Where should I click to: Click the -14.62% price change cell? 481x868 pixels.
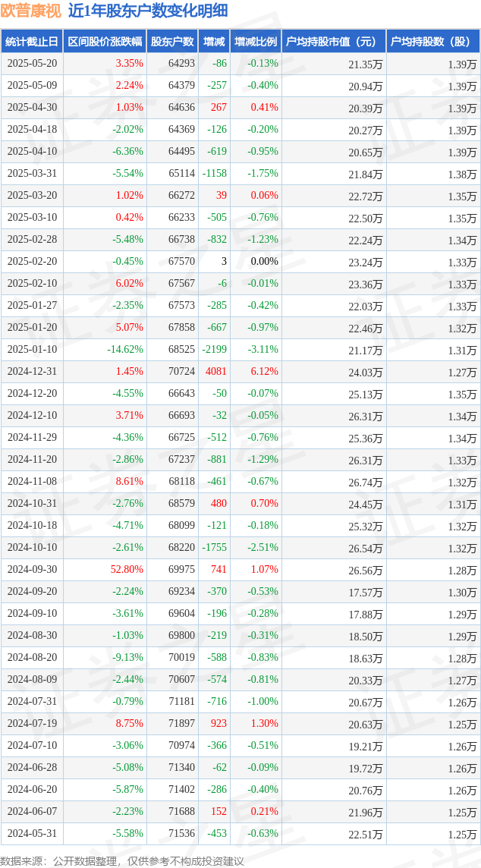125,350
